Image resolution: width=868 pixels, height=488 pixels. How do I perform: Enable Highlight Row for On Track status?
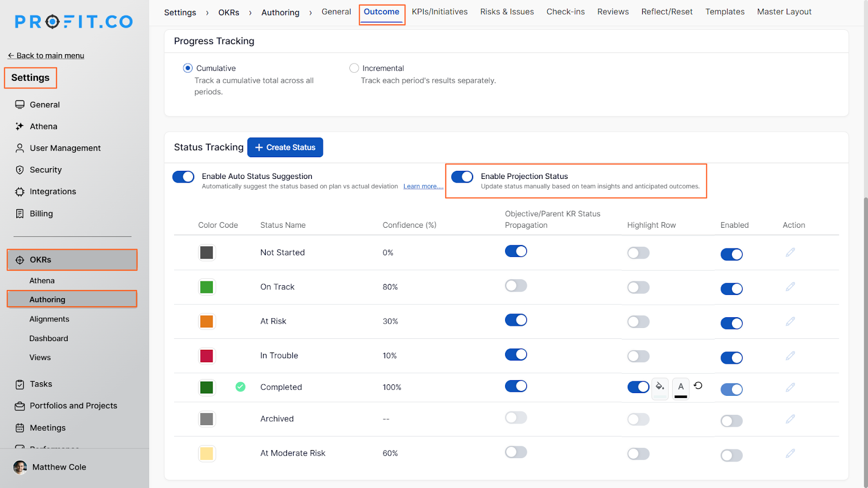tap(638, 287)
